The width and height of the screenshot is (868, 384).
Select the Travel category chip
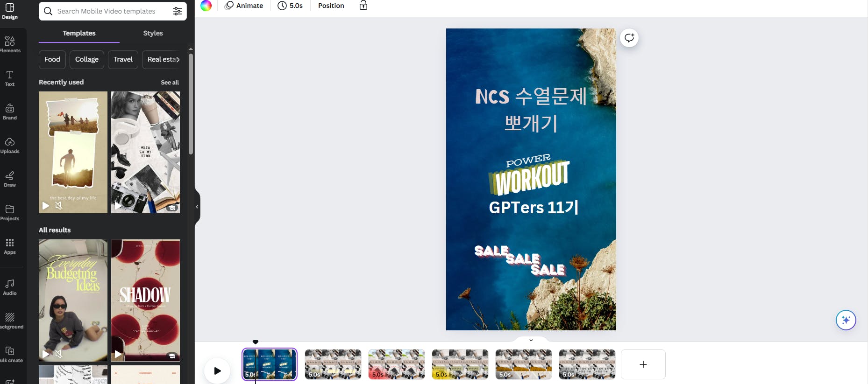pyautogui.click(x=123, y=59)
